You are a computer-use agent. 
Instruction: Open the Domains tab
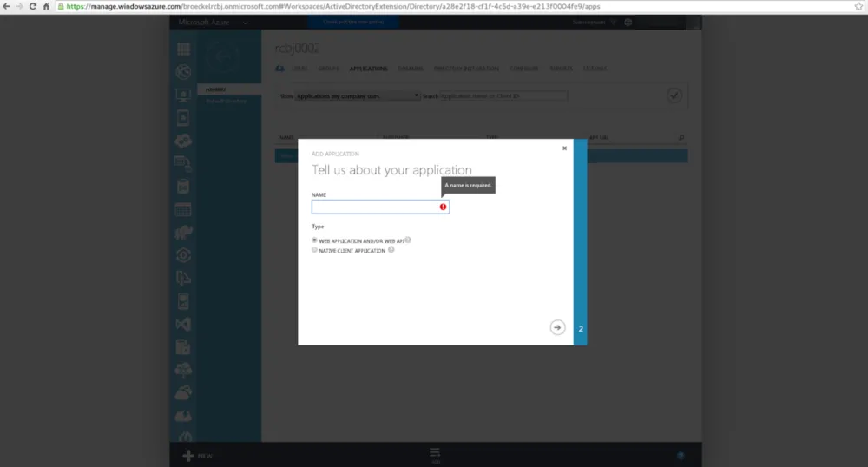click(411, 69)
